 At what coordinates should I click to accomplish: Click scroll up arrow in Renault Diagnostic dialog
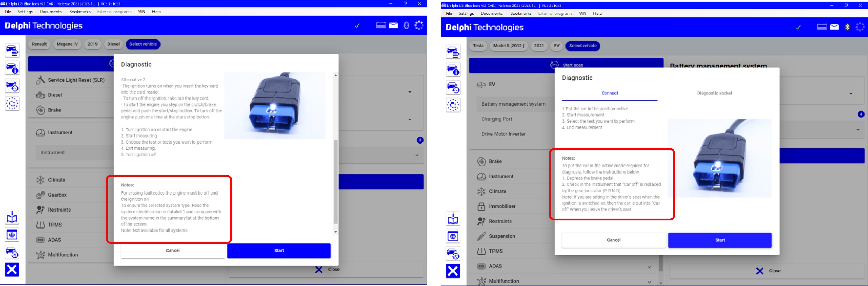tap(336, 75)
